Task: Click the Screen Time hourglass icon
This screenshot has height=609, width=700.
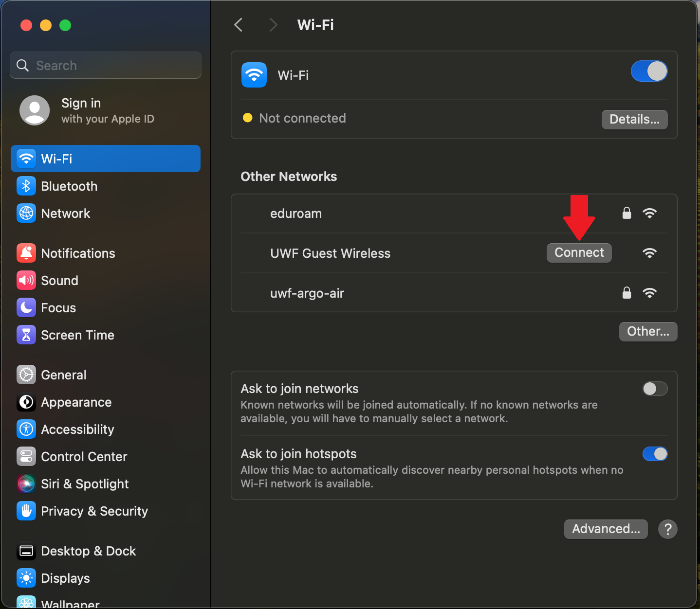Action: point(26,335)
